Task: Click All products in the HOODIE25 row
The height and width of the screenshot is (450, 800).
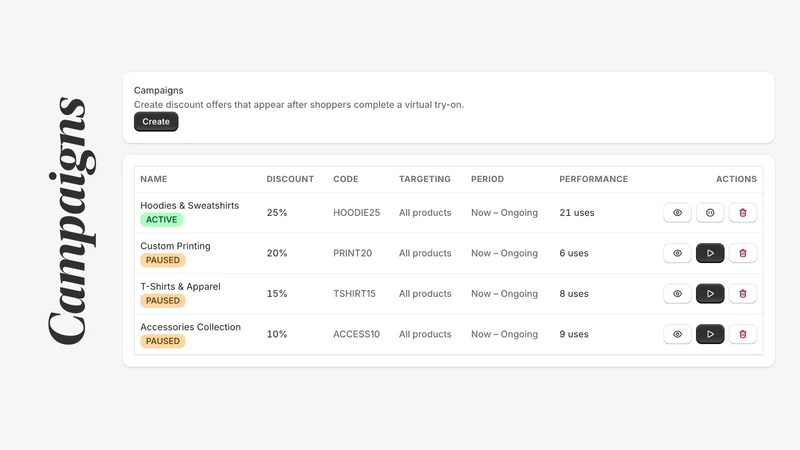Action: tap(425, 213)
